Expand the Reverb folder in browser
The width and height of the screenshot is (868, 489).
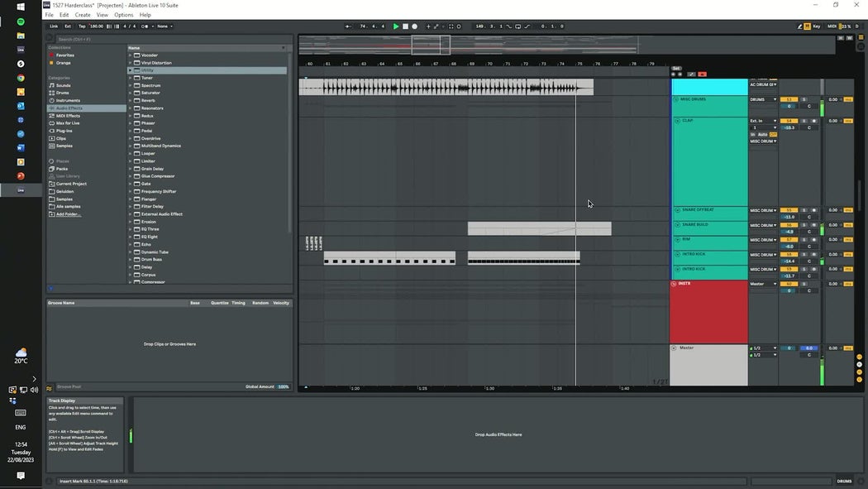tap(131, 101)
